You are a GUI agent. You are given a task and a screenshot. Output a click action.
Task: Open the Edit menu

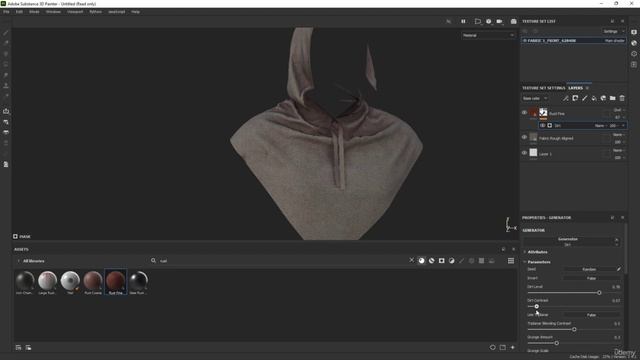point(19,12)
